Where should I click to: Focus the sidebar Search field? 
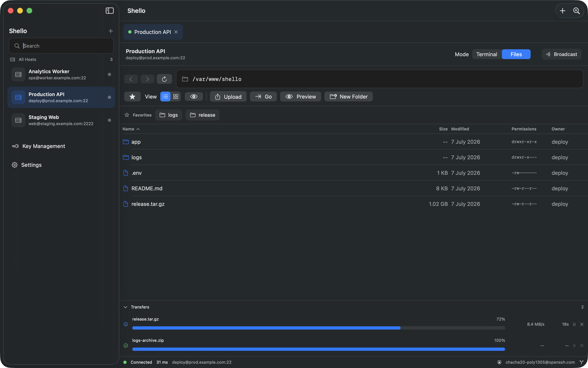[x=61, y=46]
